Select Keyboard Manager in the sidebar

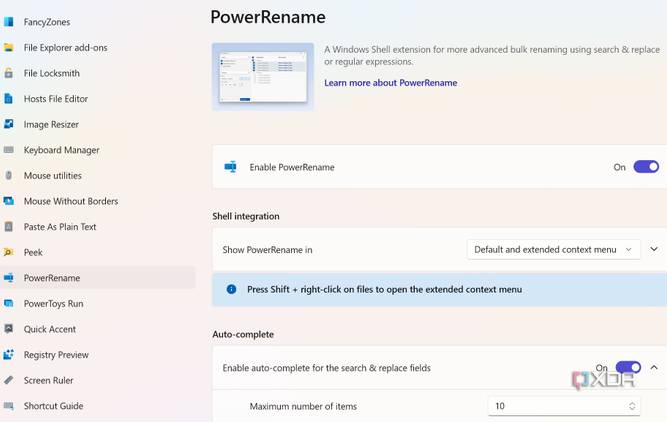click(62, 150)
